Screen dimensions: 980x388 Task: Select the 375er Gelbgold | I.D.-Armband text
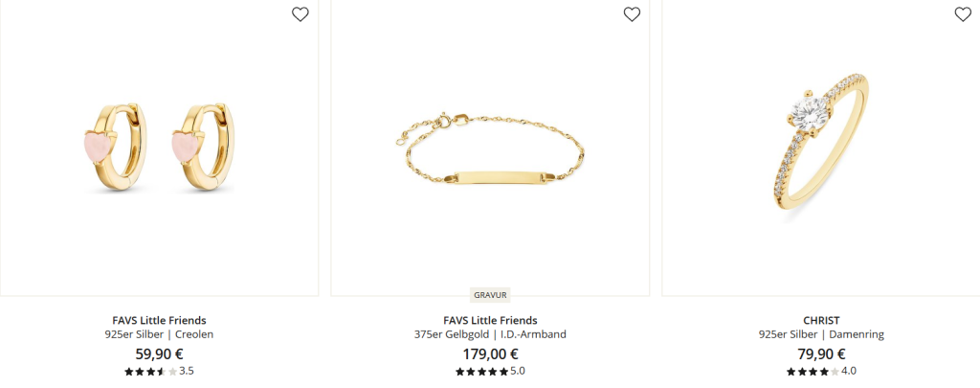490,334
